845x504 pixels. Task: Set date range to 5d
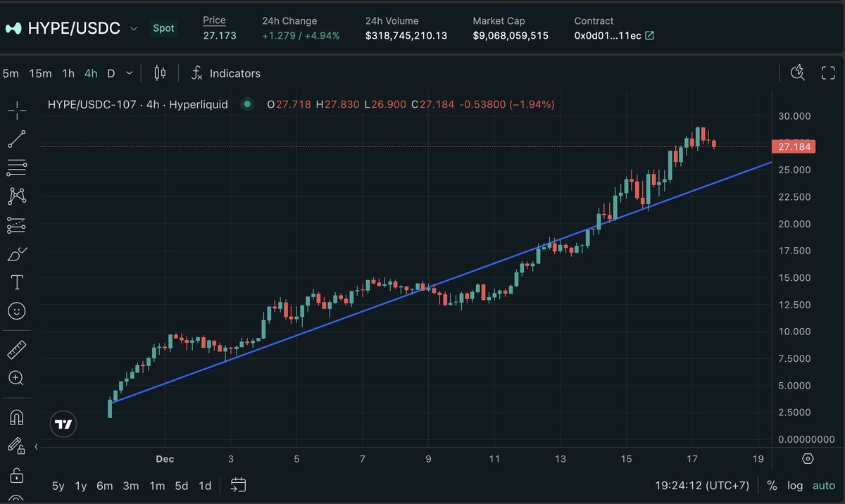(182, 486)
